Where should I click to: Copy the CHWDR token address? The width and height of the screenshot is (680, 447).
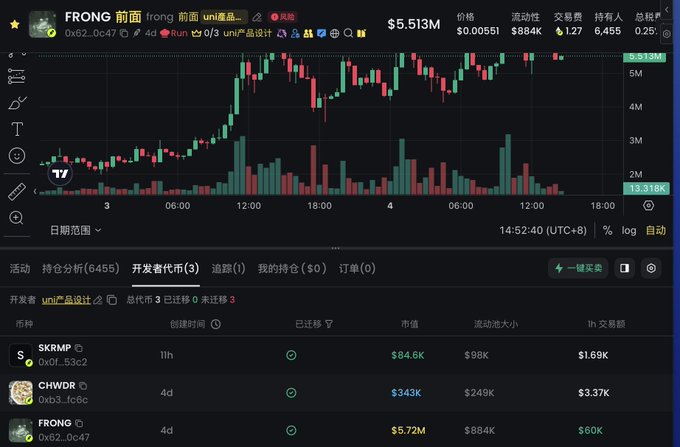(x=83, y=385)
